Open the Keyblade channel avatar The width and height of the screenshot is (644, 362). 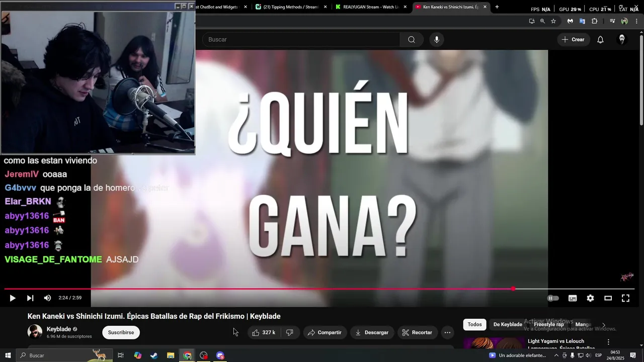[x=35, y=332]
